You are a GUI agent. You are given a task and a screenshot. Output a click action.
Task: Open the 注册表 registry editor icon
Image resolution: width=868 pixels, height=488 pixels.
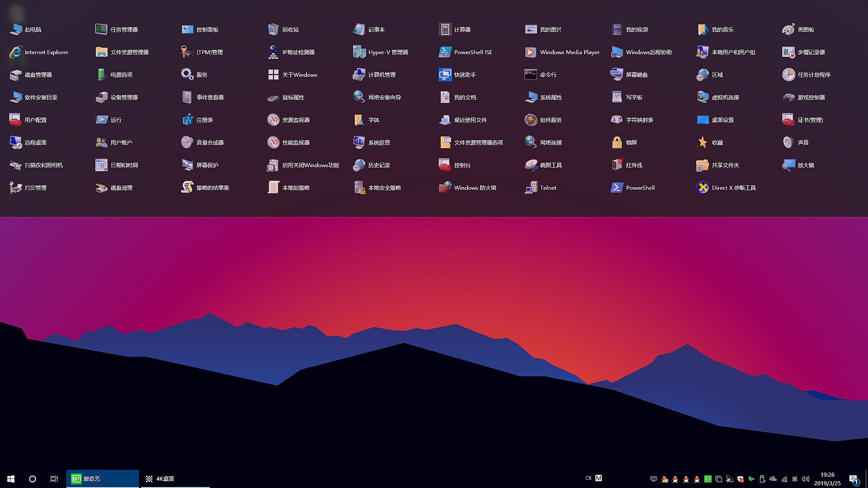pyautogui.click(x=187, y=120)
